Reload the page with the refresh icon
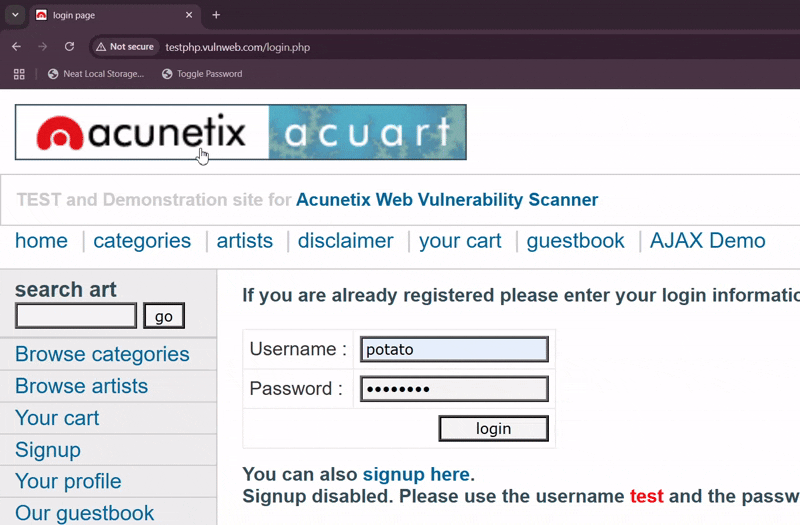The height and width of the screenshot is (525, 800). pyautogui.click(x=69, y=46)
